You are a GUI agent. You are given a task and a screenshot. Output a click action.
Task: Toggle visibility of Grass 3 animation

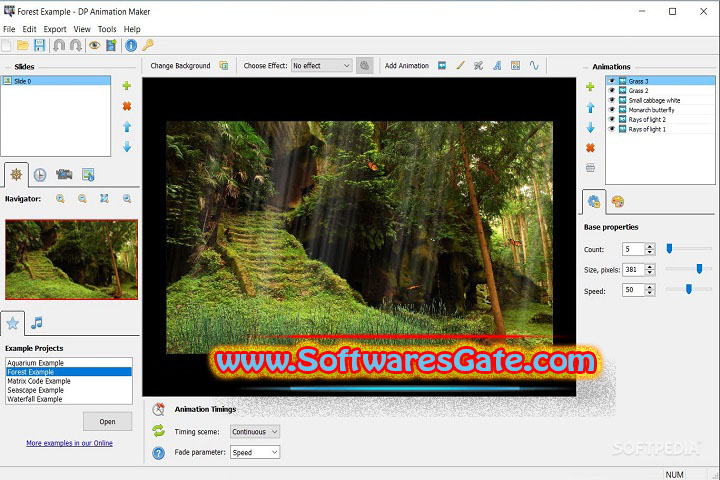(612, 81)
